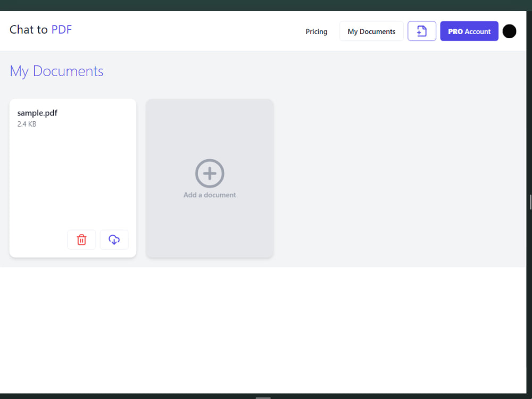Open the black user avatar menu

coord(509,31)
